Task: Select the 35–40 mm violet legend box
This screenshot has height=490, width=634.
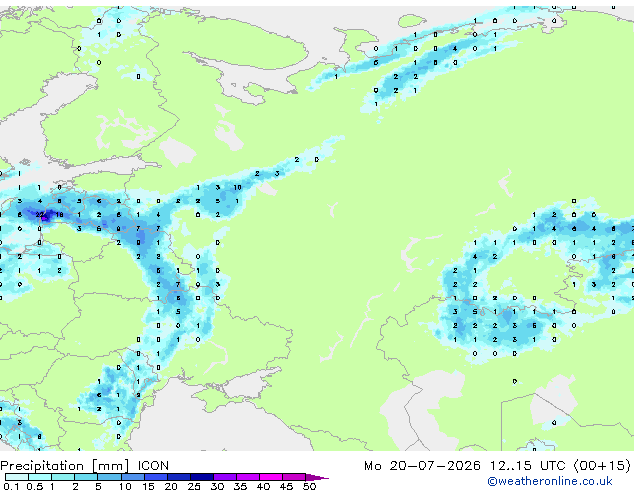Action: click(x=248, y=477)
